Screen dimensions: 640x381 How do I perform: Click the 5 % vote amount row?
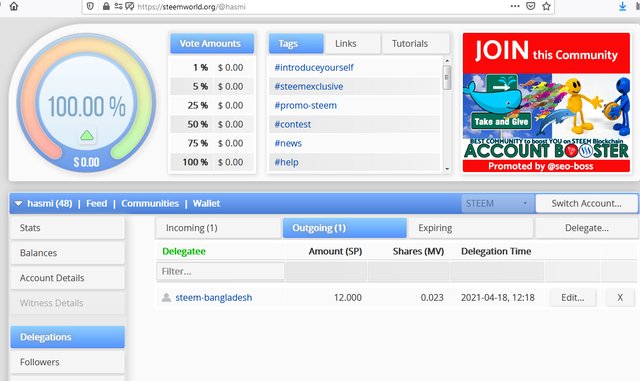tap(212, 87)
